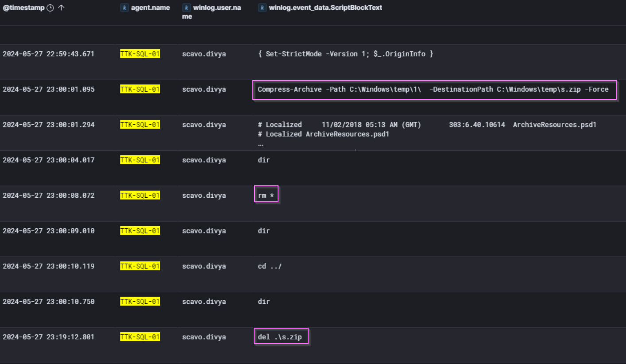This screenshot has height=364, width=626.
Task: Click the keyword icon next to winlog.user.name
Action: (x=186, y=8)
